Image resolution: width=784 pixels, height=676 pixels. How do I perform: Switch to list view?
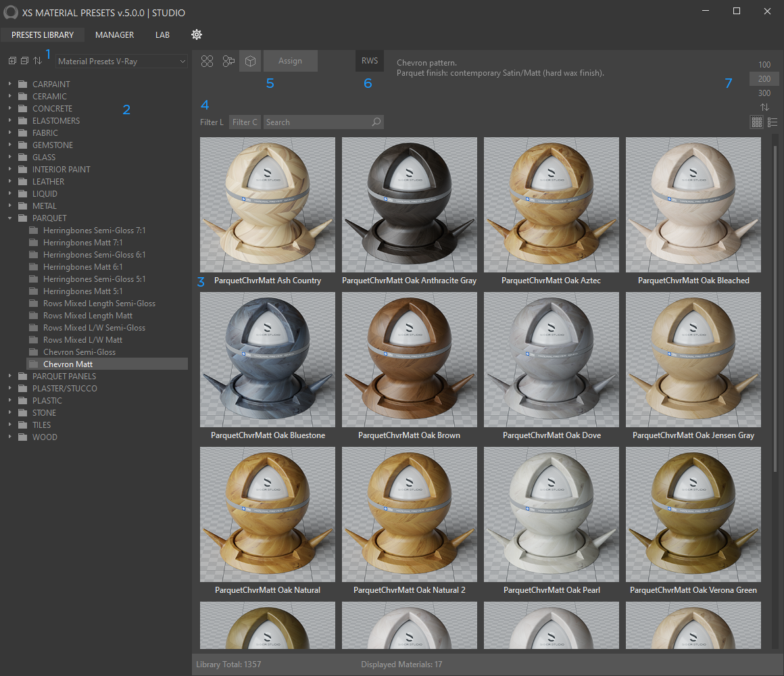tap(773, 122)
